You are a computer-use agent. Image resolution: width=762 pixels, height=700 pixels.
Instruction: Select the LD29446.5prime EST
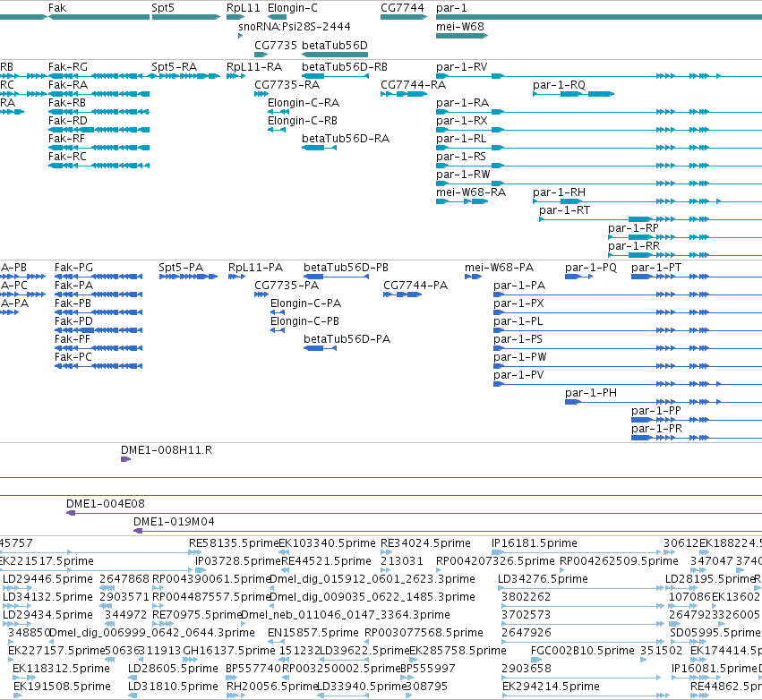click(x=17, y=588)
